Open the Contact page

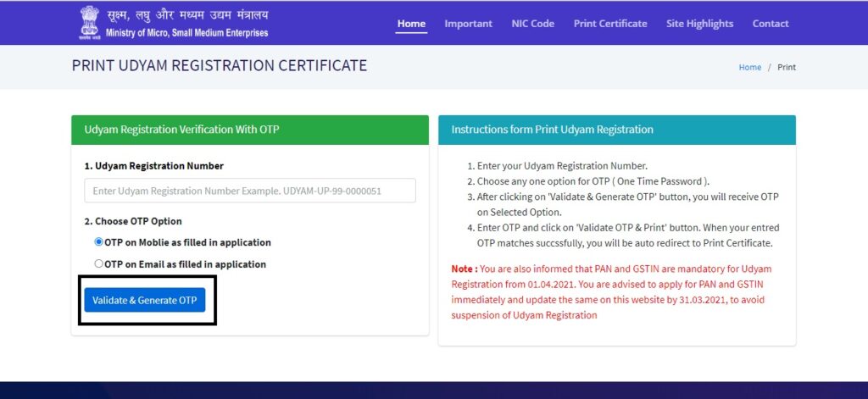coord(770,24)
